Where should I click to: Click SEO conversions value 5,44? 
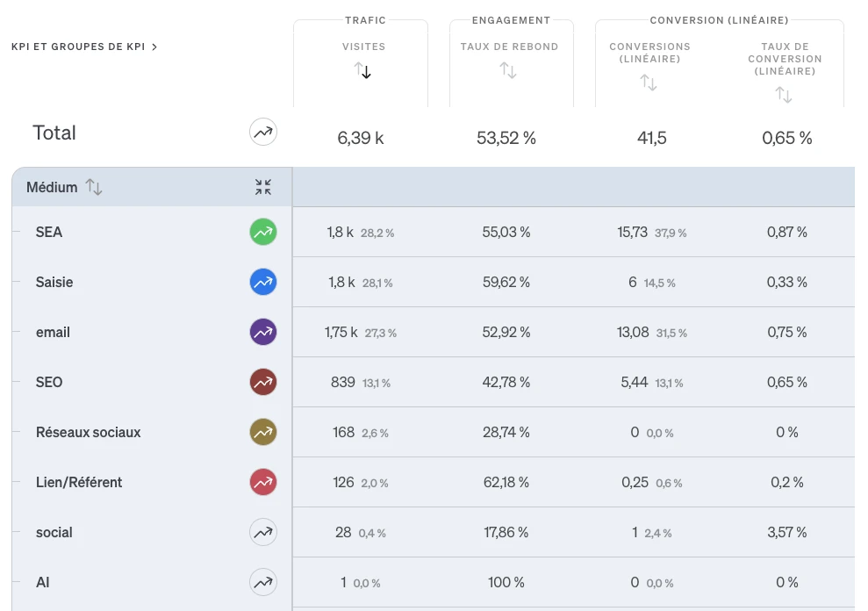tap(634, 382)
